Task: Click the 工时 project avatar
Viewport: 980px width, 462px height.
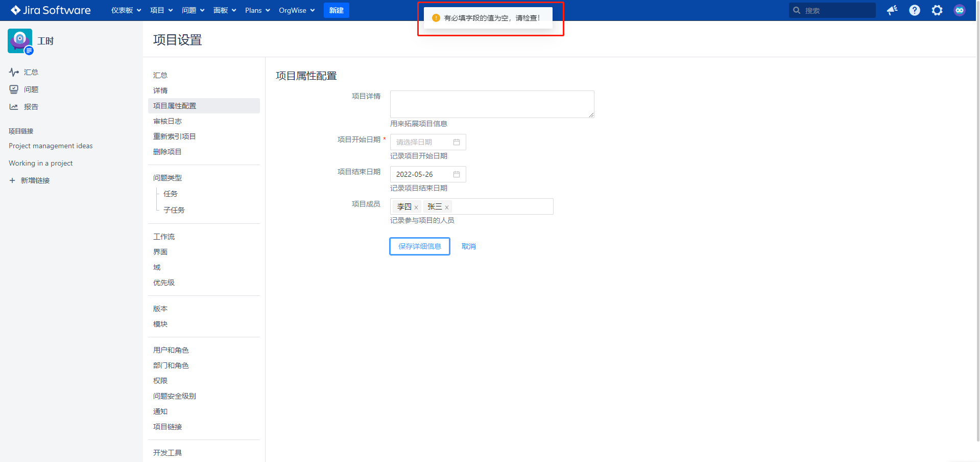Action: (20, 41)
